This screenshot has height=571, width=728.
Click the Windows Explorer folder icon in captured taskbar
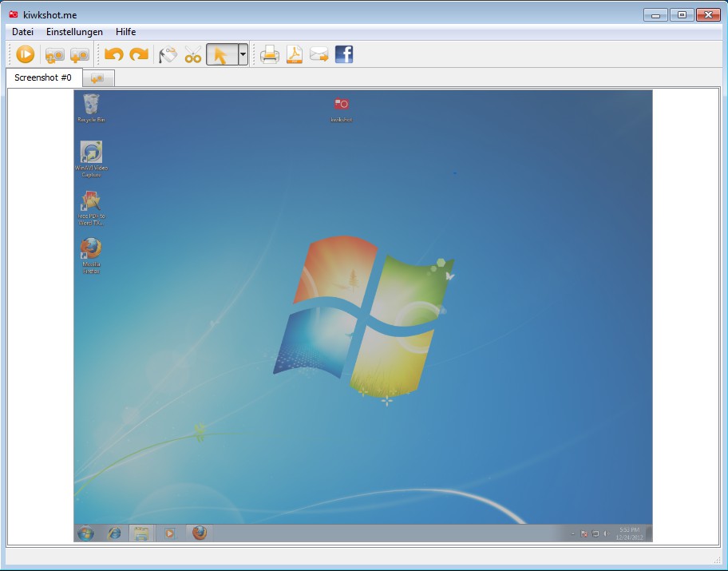click(141, 533)
